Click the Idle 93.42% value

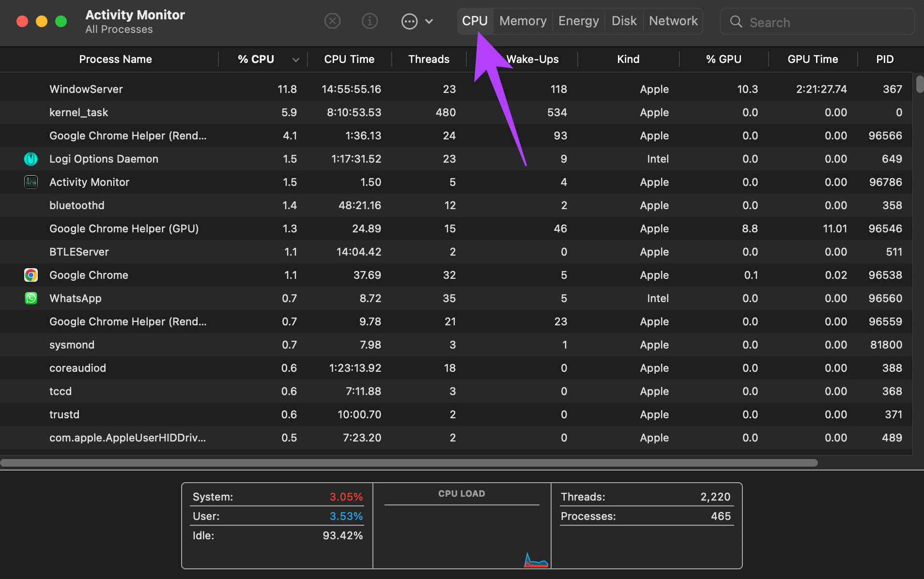tap(342, 535)
